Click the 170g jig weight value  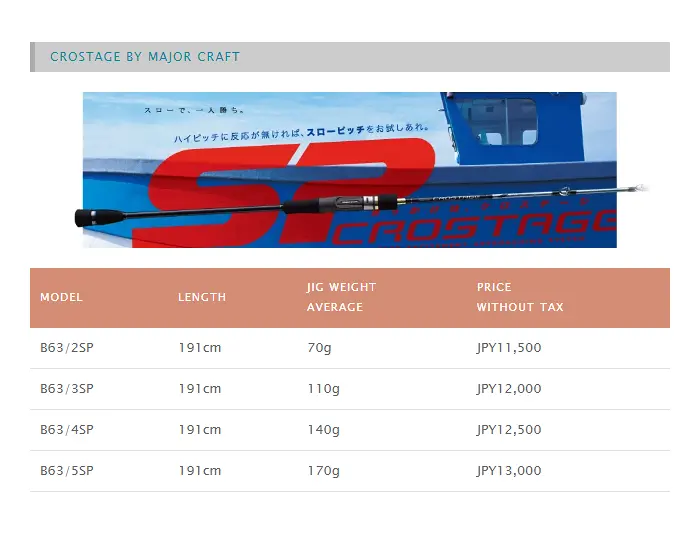coord(324,471)
